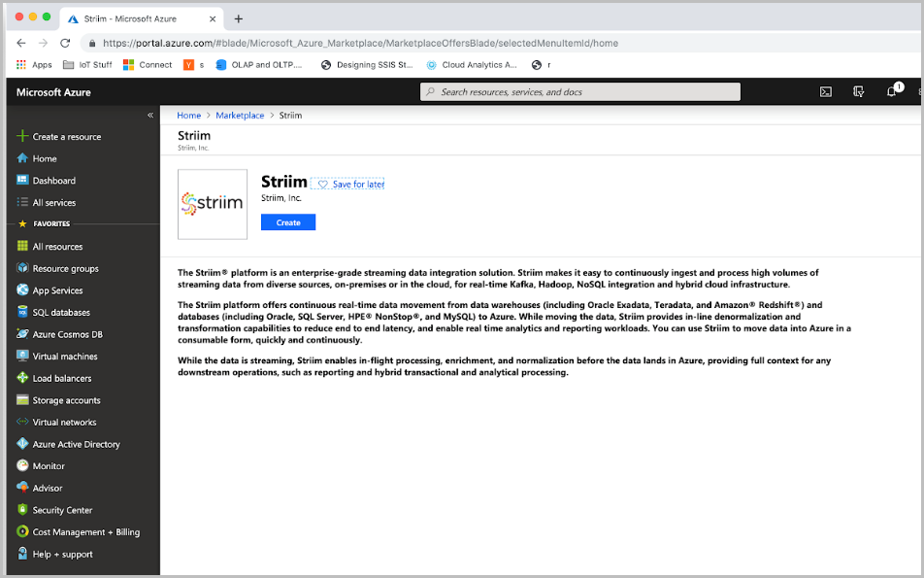
Task: Click the blue Create button for Striim
Action: 287,221
